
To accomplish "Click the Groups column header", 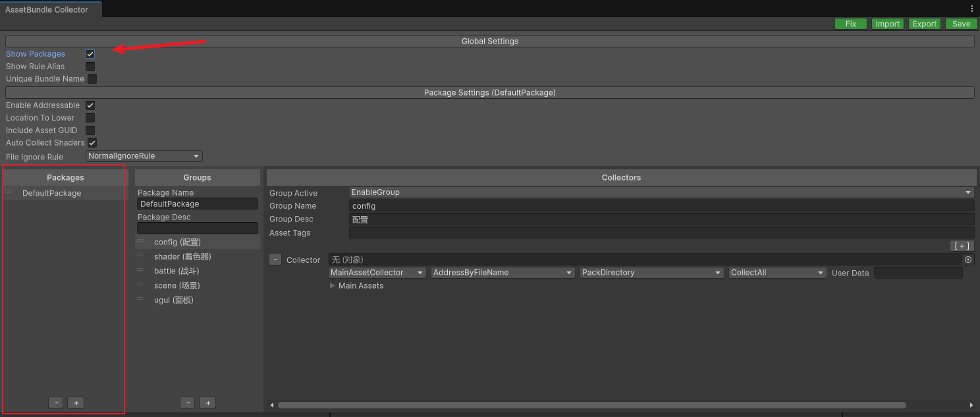I will point(198,177).
